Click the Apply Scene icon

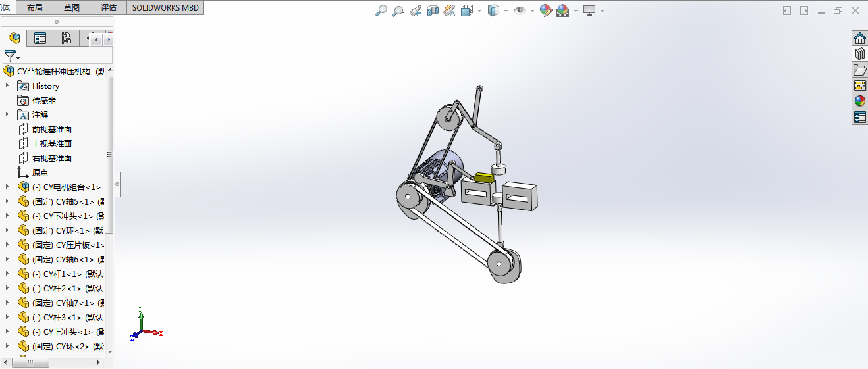(x=563, y=11)
